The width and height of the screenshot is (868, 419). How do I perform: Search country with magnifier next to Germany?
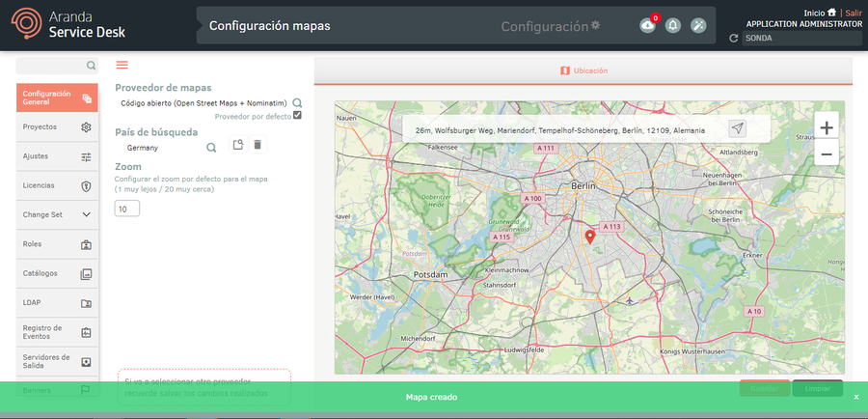coord(211,148)
